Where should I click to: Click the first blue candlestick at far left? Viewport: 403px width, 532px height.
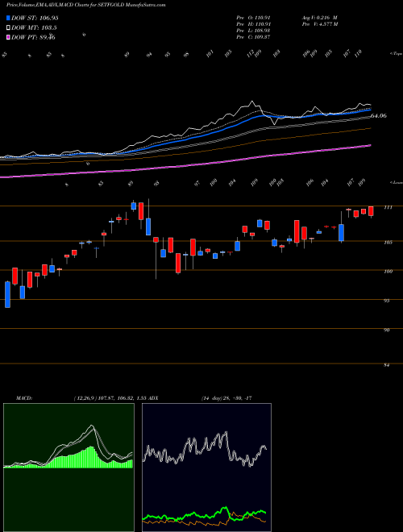(x=7, y=294)
